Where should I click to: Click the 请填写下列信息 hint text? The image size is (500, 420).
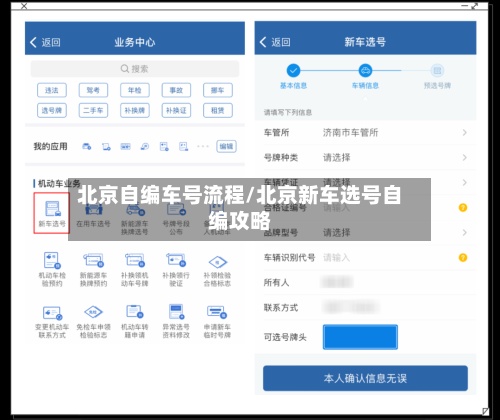point(288,112)
